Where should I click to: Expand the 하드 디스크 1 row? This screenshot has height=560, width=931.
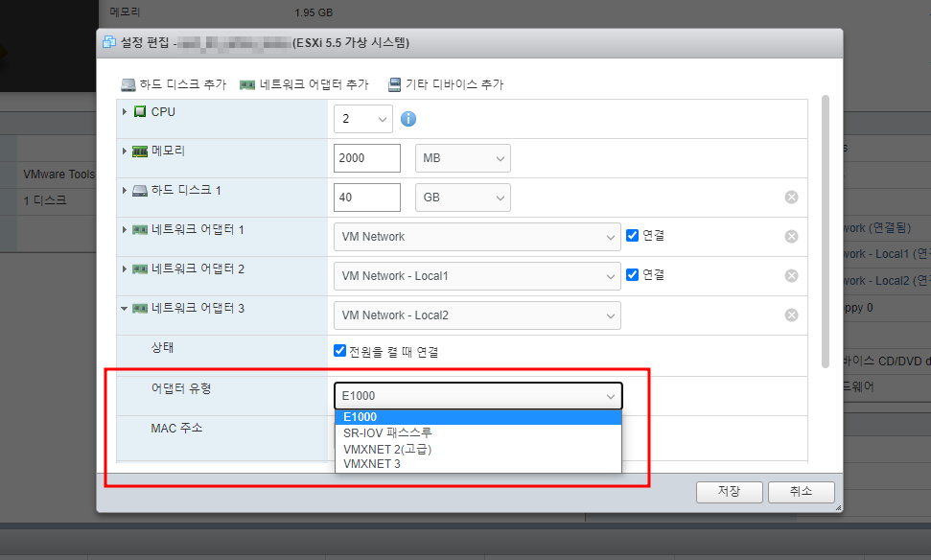point(124,190)
